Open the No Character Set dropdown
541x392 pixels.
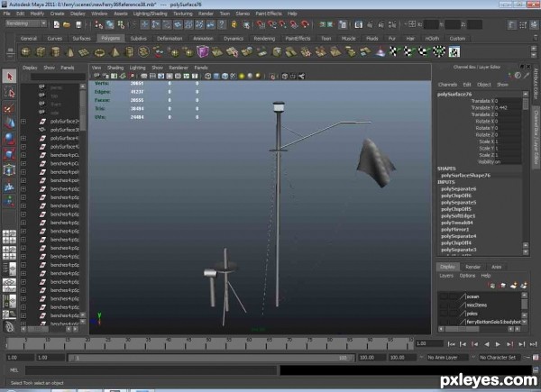tap(500, 358)
